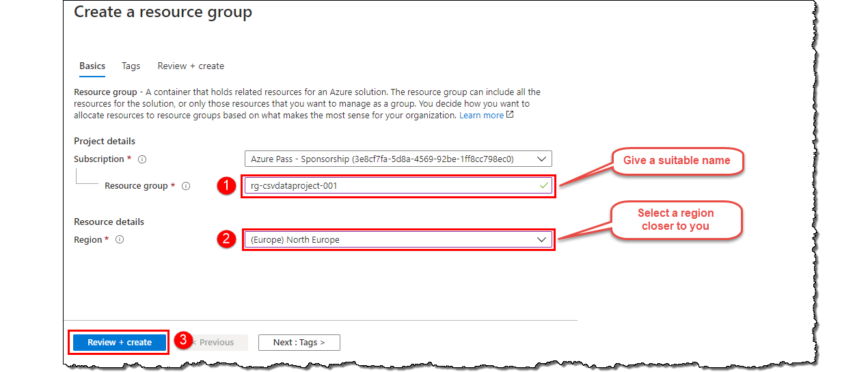Click the 'Select a region closer to you' callout
This screenshot has height=372, width=868.
pyautogui.click(x=675, y=220)
